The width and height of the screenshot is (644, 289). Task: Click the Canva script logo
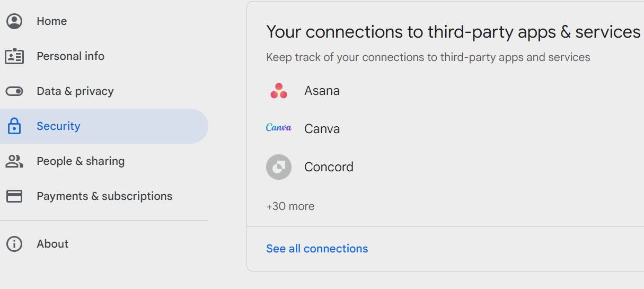coord(279,128)
